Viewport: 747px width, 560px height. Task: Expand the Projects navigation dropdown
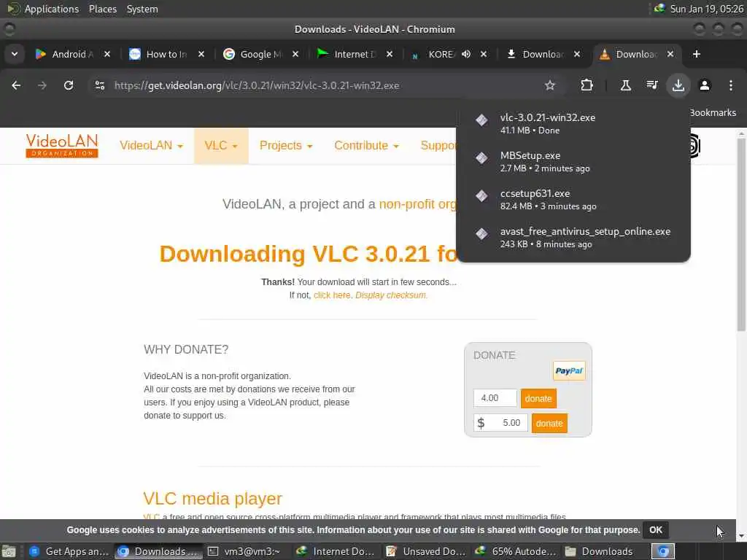pyautogui.click(x=286, y=146)
